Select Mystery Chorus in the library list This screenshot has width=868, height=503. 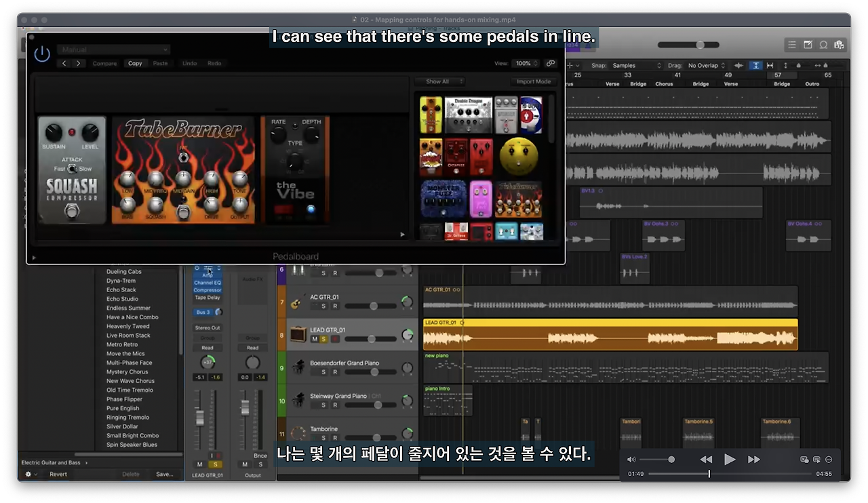tap(127, 371)
